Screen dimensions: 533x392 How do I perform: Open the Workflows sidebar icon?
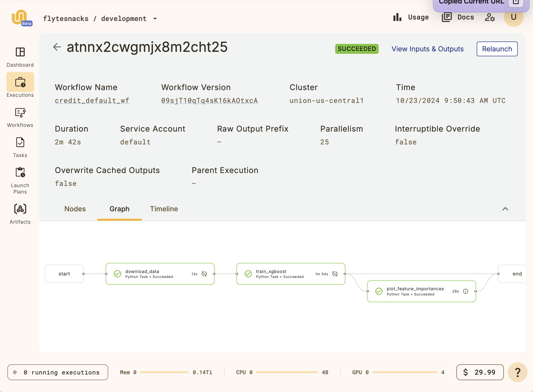(x=20, y=113)
